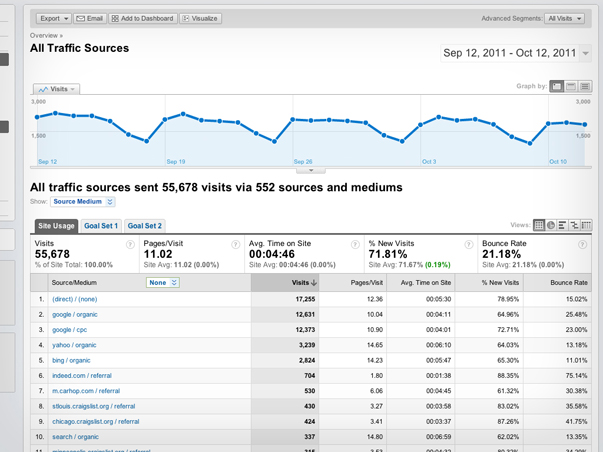Switch to the Goal Set 2 tab
The image size is (603, 452).
pyautogui.click(x=145, y=226)
